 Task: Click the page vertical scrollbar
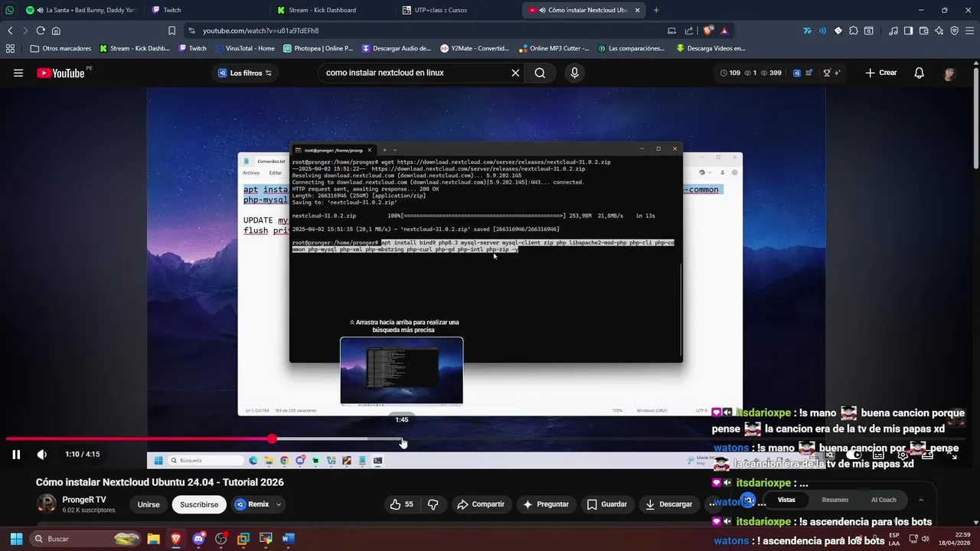point(975,119)
